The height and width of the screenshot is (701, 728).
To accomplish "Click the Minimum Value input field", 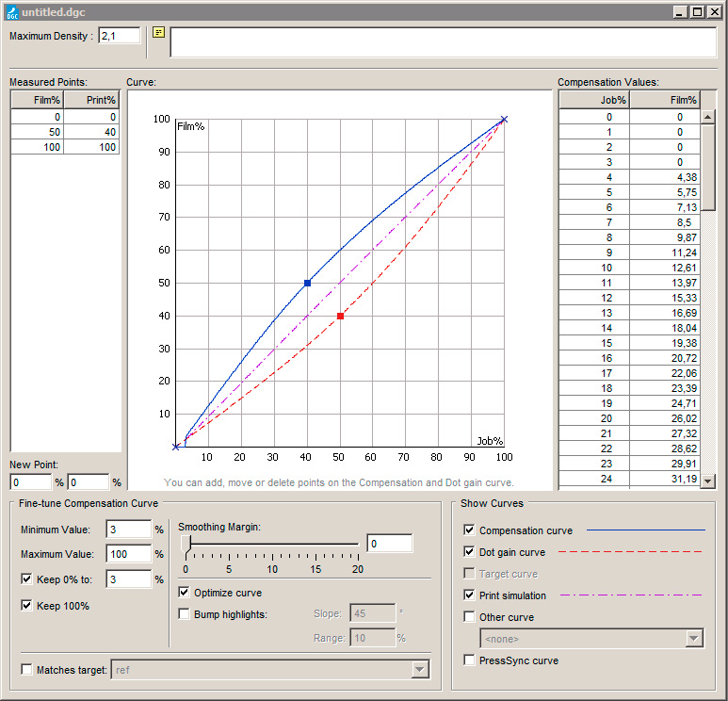I will pos(129,530).
